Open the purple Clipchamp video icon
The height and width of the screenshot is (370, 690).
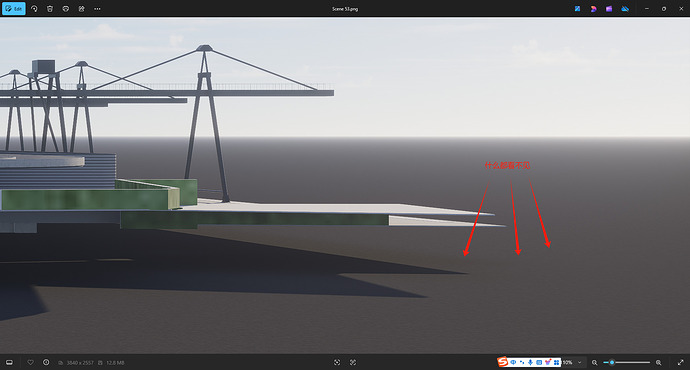click(x=609, y=9)
